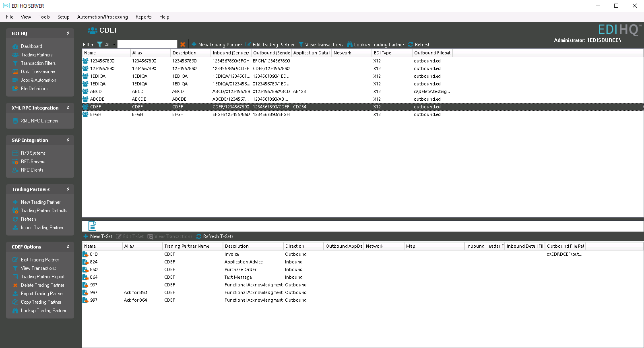Click the funnel Filter icon in the toolbar
644x348 pixels.
click(x=99, y=44)
